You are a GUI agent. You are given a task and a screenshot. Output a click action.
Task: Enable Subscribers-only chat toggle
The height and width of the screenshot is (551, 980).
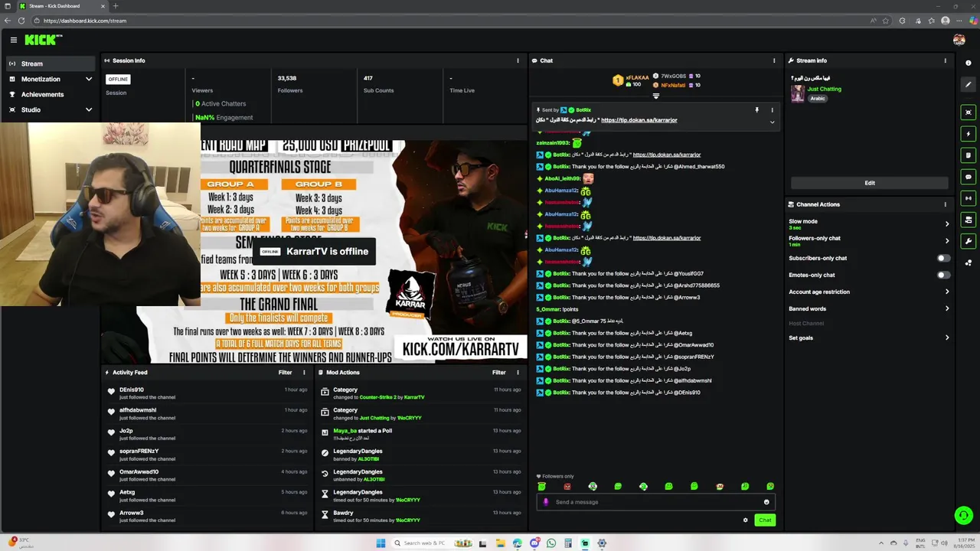[x=944, y=258]
